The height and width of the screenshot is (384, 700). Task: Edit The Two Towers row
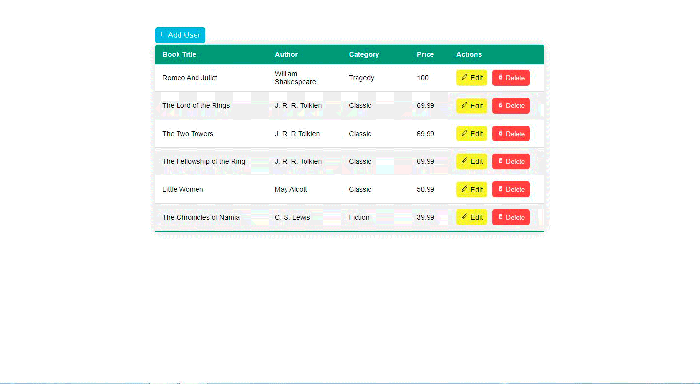471,134
